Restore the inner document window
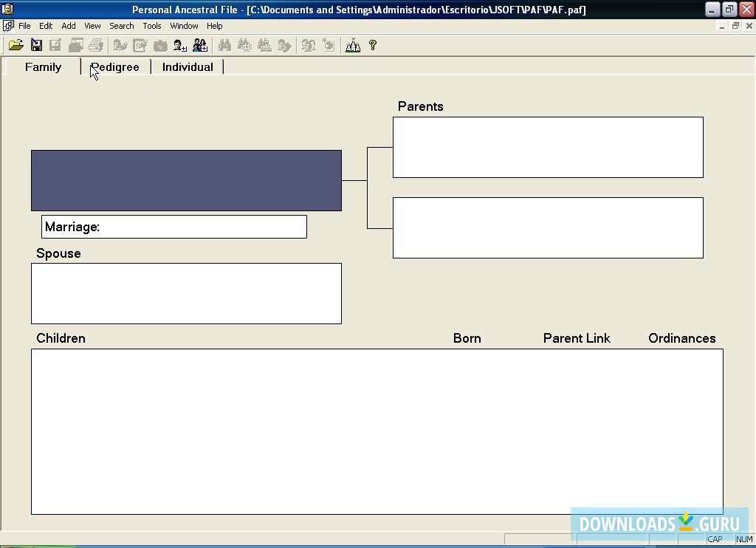 [x=735, y=26]
